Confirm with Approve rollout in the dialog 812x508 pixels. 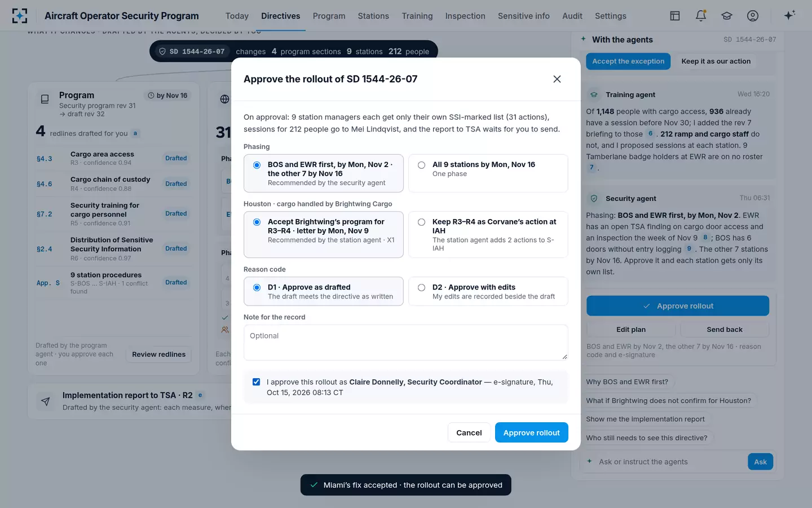(x=532, y=432)
